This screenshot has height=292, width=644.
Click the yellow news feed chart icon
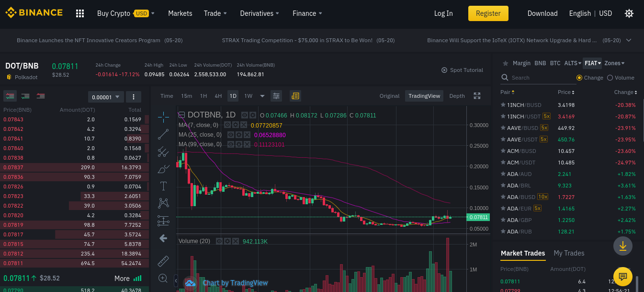coord(295,96)
